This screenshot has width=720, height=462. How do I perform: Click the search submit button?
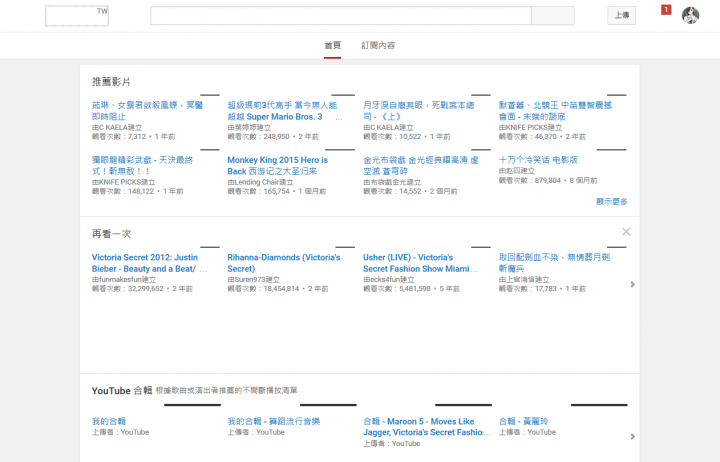pyautogui.click(x=553, y=16)
